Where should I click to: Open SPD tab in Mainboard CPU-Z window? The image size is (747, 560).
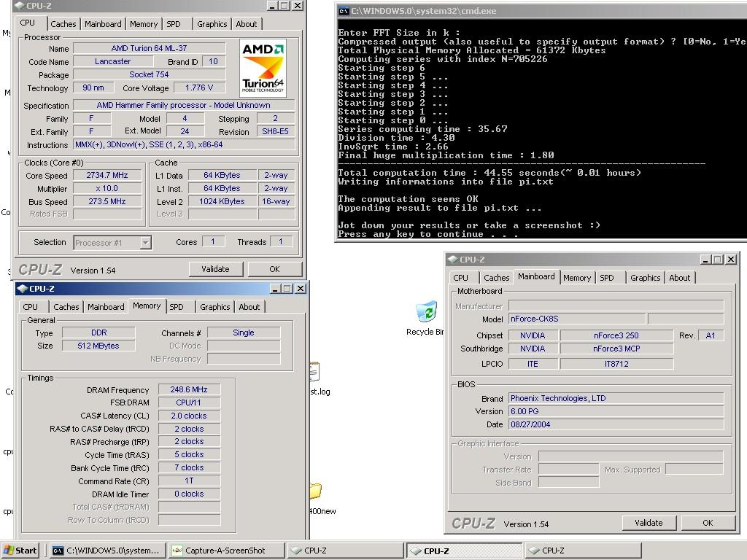click(607, 278)
